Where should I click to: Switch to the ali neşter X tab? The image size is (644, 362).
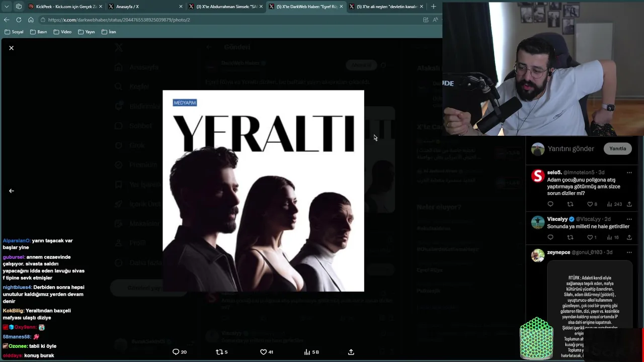(x=386, y=7)
